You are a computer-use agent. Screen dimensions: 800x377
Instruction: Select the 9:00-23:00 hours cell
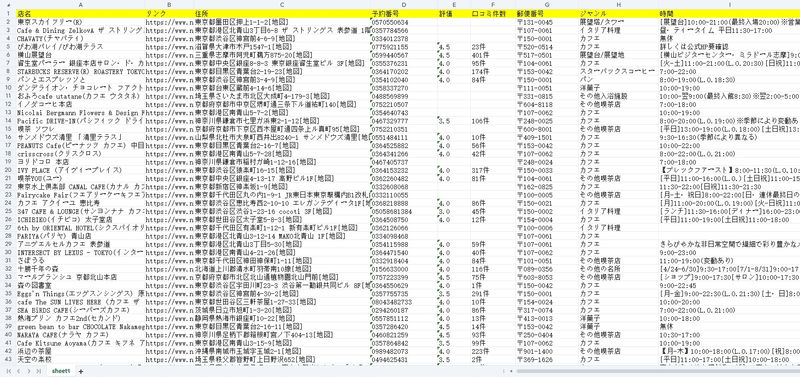click(729, 253)
